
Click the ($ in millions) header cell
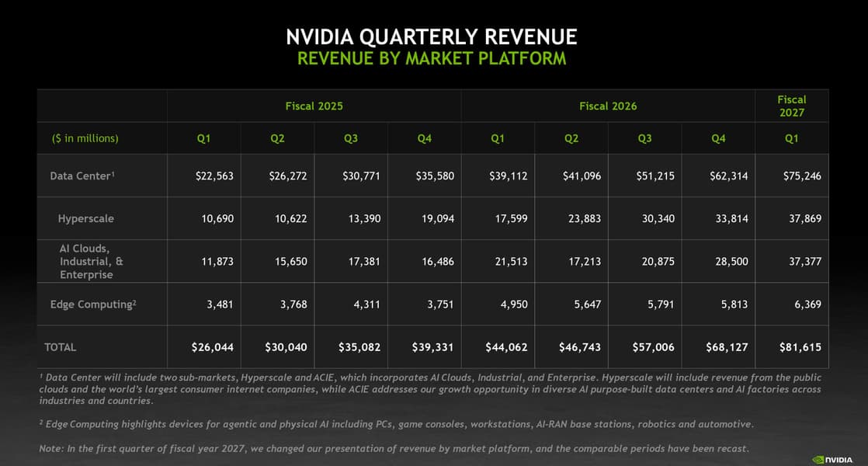point(85,138)
